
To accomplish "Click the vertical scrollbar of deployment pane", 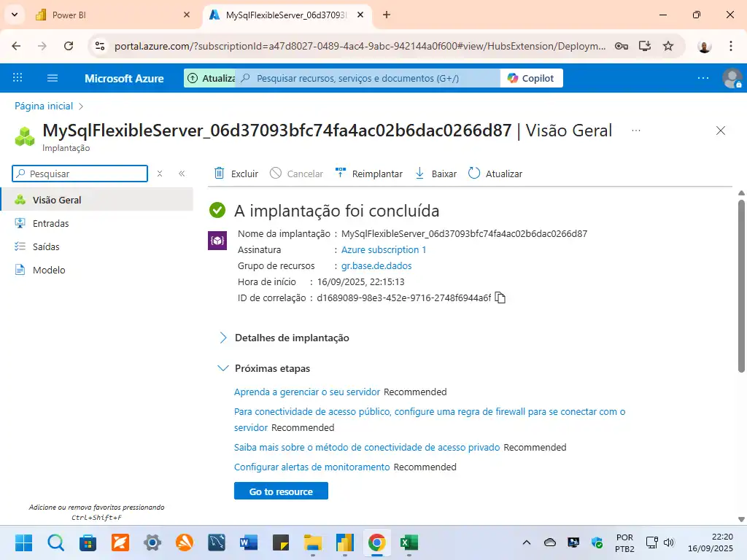I will pos(741,286).
